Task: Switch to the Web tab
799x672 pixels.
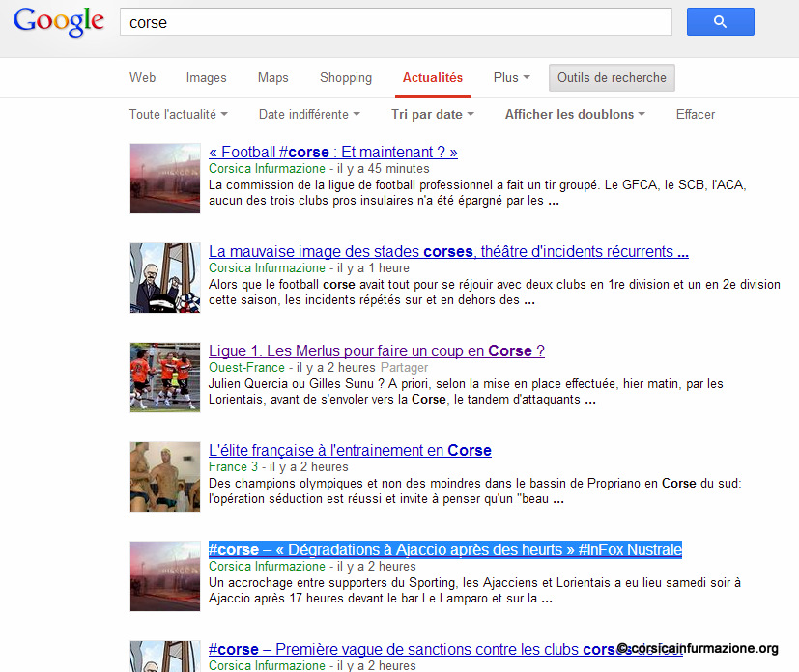Action: click(142, 77)
